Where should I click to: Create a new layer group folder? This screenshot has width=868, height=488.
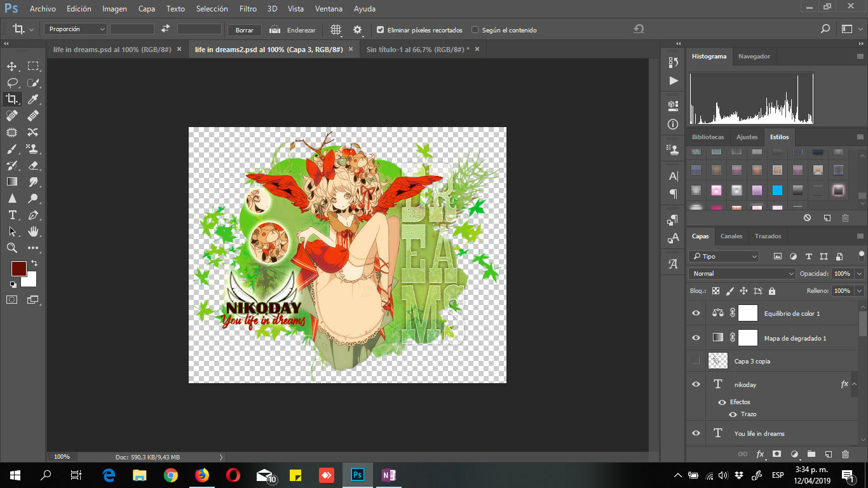(811, 454)
